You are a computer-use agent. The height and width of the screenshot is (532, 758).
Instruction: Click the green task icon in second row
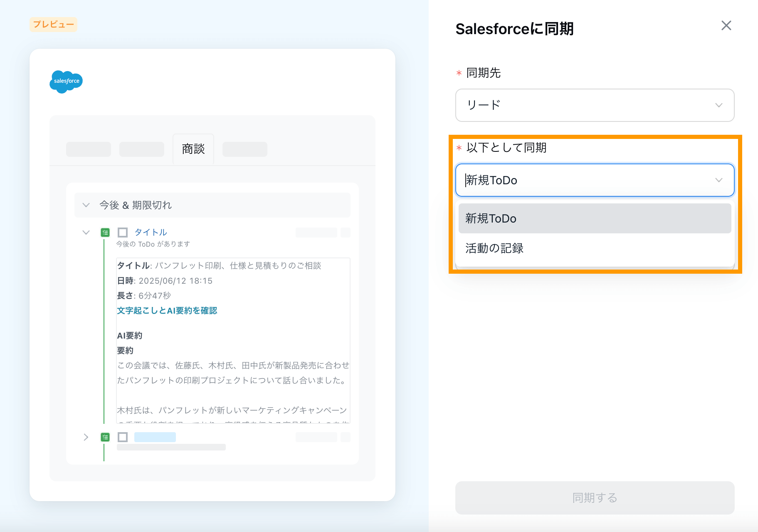[105, 437]
